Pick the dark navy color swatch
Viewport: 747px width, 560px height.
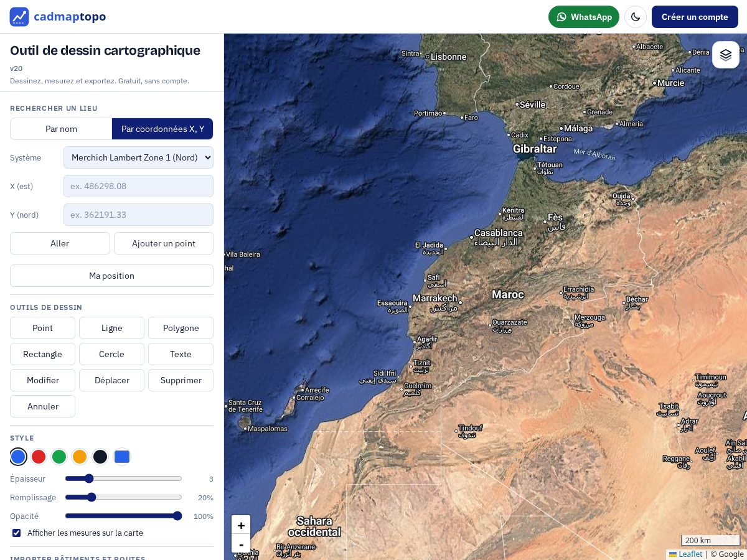pyautogui.click(x=100, y=457)
